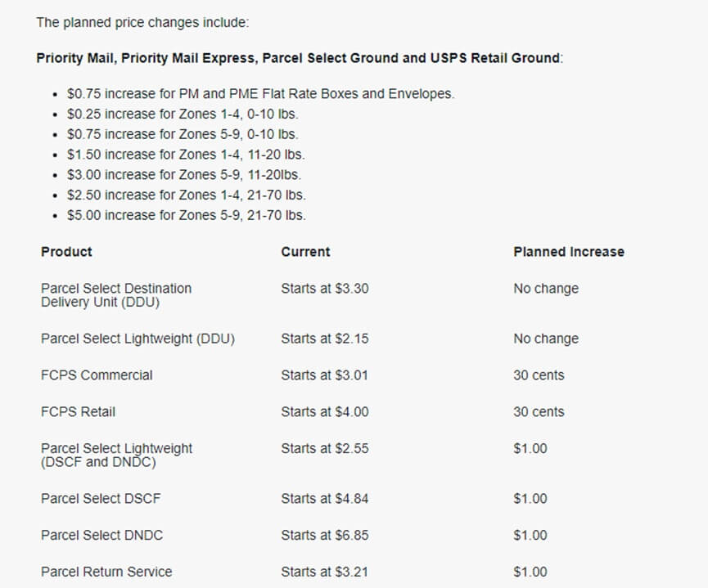Viewport: 708px width, 588px height.
Task: Select the $3.00 increase Zones 5-9 bullet
Action: pos(183,175)
